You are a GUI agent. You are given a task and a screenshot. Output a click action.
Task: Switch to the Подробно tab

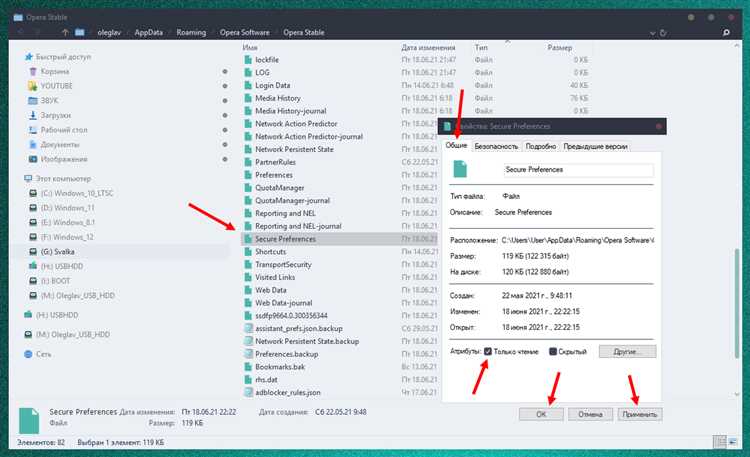click(541, 146)
